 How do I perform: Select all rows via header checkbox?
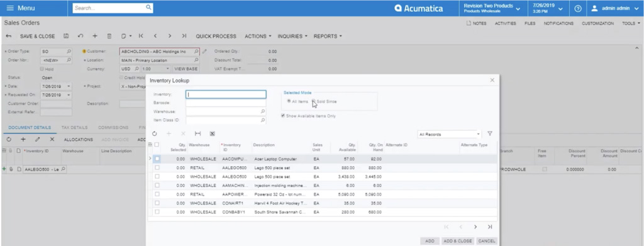point(157,145)
